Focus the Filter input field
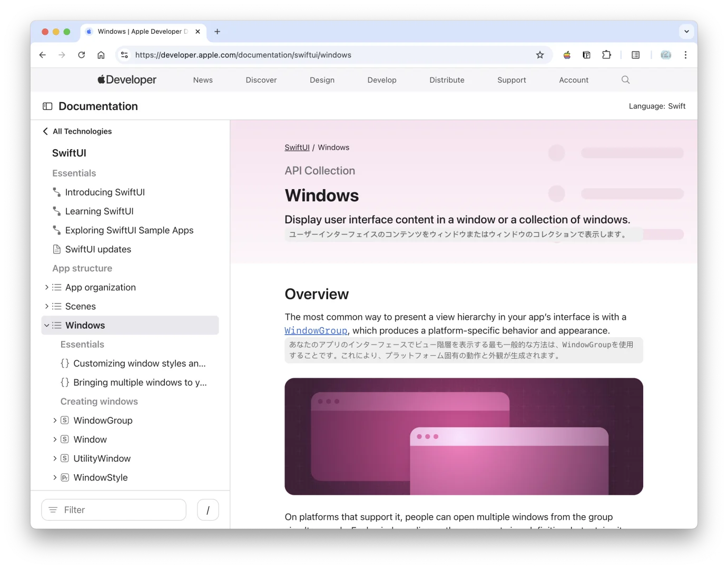728x569 pixels. point(114,510)
